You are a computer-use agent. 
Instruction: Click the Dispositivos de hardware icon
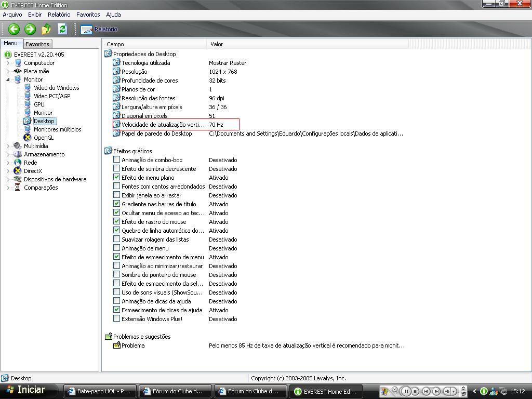click(18, 179)
